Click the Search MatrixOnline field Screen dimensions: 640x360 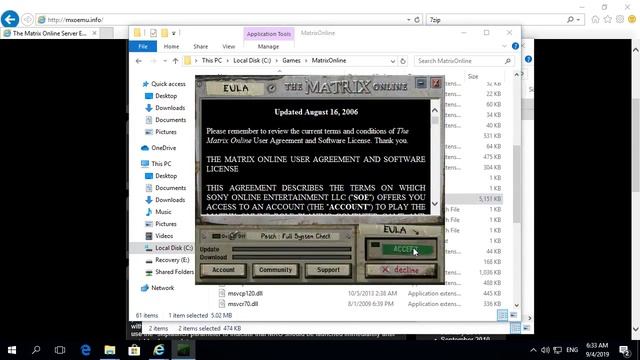coord(464,61)
